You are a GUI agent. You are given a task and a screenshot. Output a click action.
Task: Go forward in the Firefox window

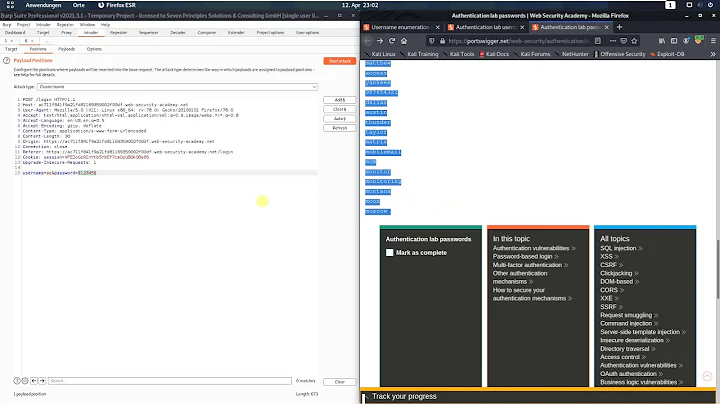[380, 41]
